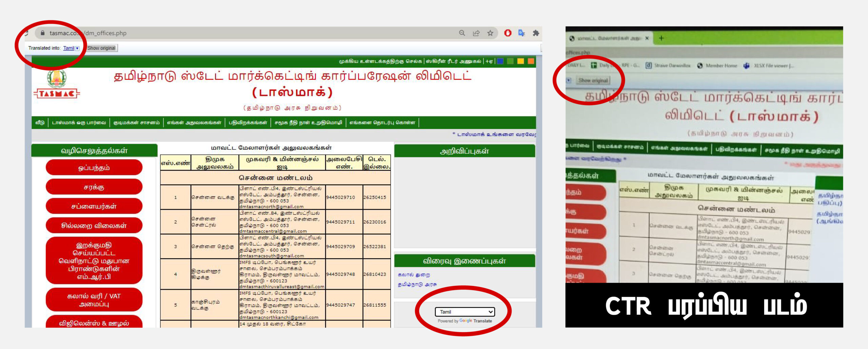Screen dimensions: 868x349
Task: Click the Google Translate attribution link
Action: 465,321
